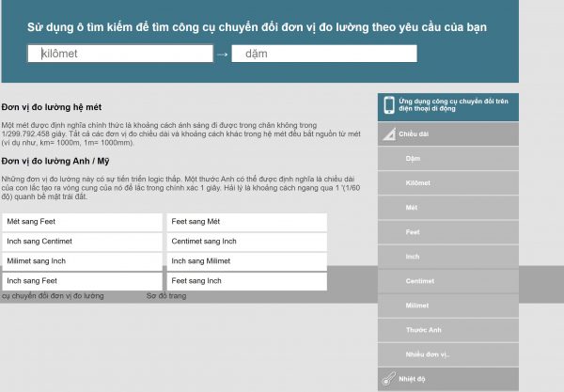
Task: Open the Chiều dài category
Action: [448, 134]
